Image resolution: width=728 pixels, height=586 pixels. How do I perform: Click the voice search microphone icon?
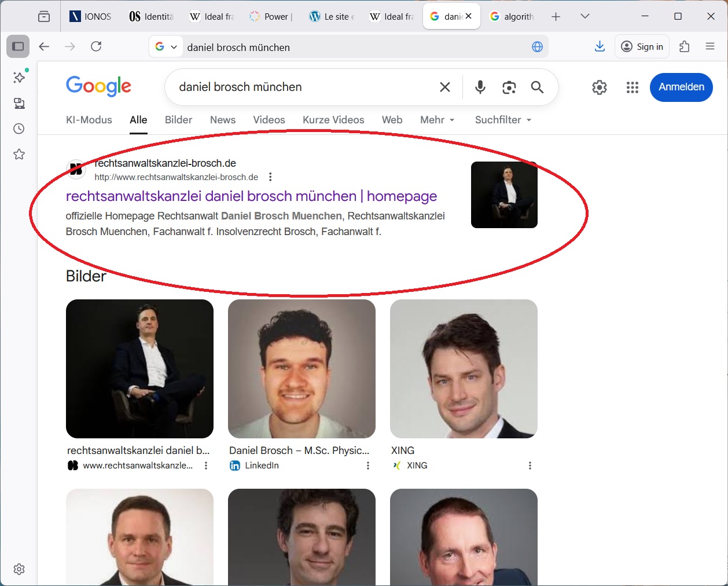coord(480,87)
